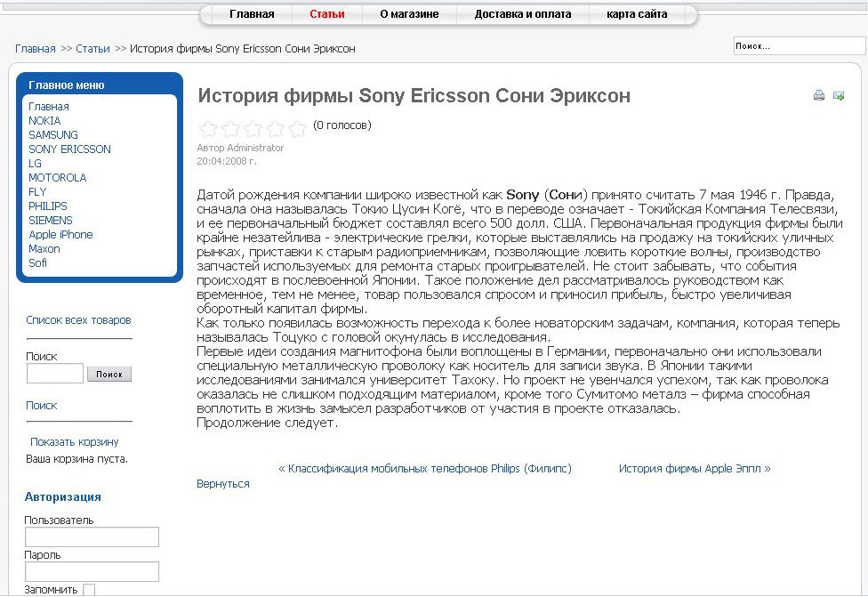Viewport: 868px width, 597px height.
Task: Click the top-right Поиск... search field
Action: coord(800,46)
